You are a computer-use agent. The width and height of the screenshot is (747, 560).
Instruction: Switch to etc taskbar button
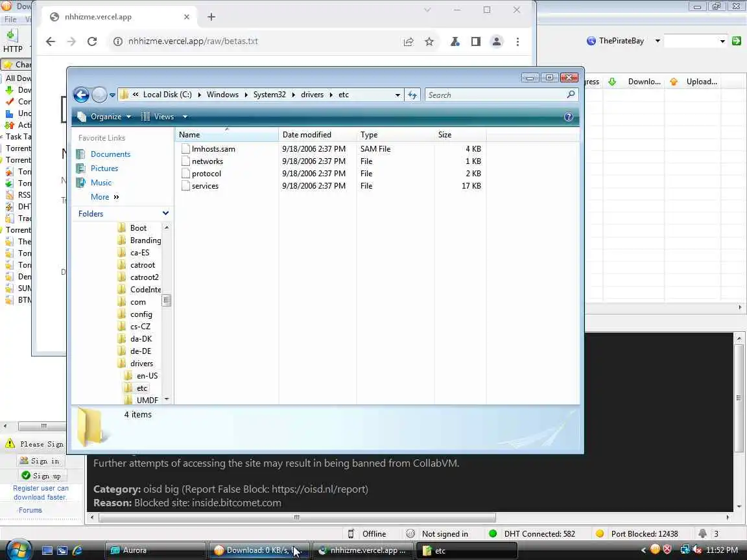click(x=467, y=550)
